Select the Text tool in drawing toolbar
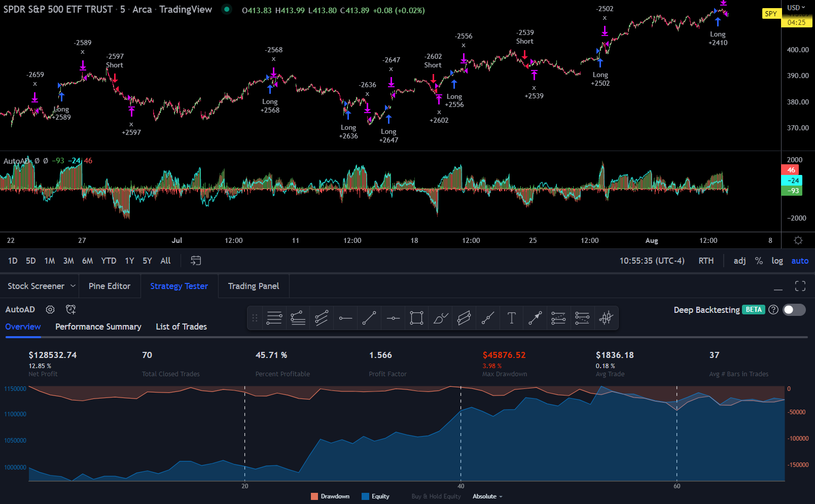Image resolution: width=815 pixels, height=504 pixels. 511,318
